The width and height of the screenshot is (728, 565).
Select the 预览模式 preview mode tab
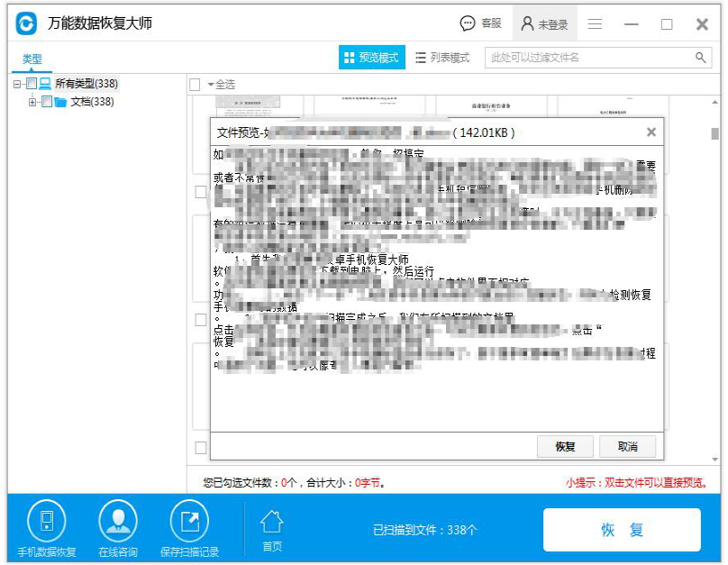point(371,56)
